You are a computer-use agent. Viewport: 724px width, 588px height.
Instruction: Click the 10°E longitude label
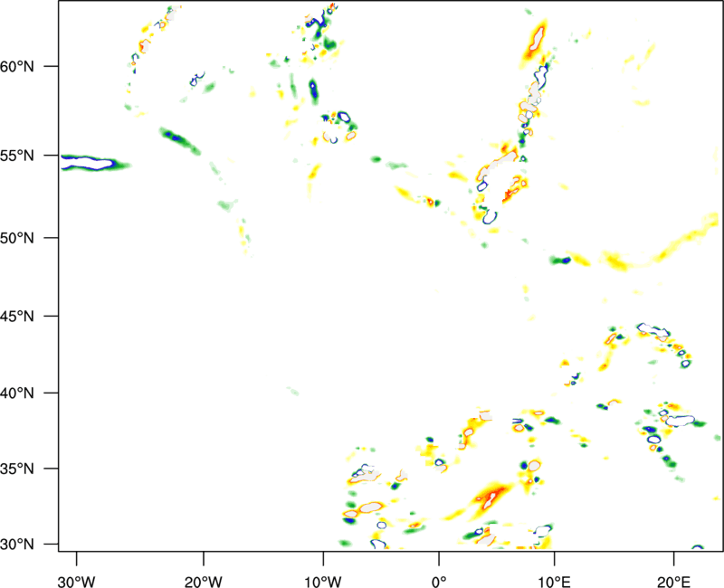point(554,582)
